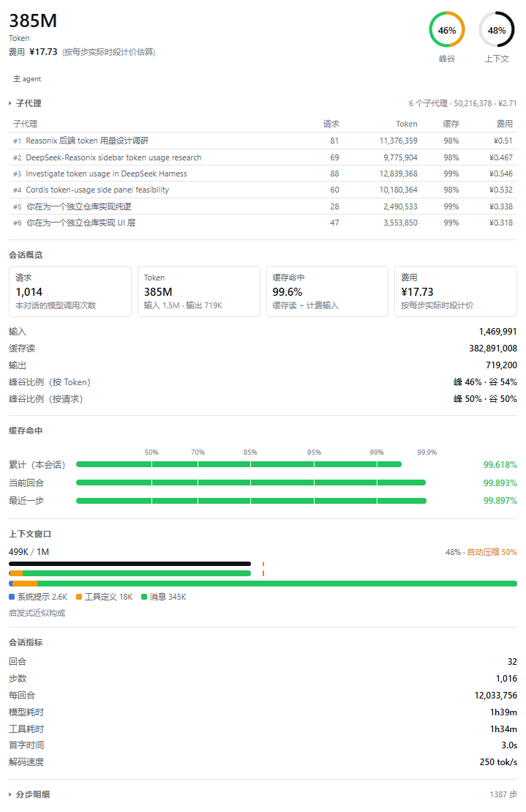Click the 费用 ¥17.73 overview card
The width and height of the screenshot is (526, 812).
(x=456, y=291)
